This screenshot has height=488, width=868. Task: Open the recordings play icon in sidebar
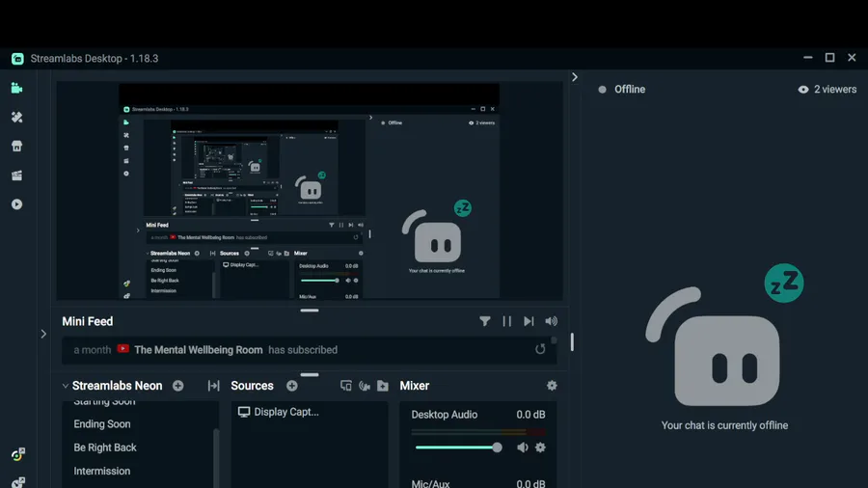tap(16, 204)
